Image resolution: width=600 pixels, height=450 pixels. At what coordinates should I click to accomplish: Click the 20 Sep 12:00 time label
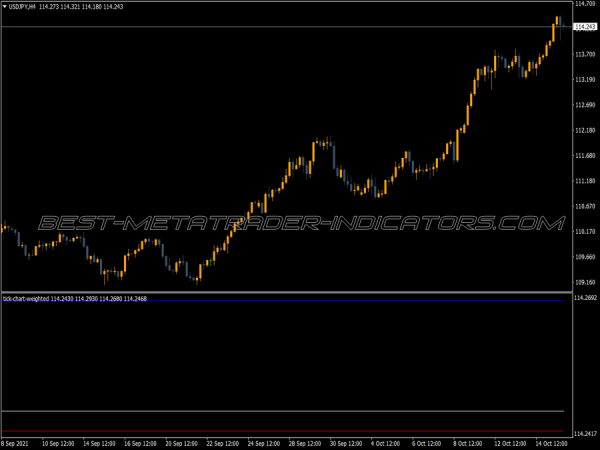tap(181, 444)
